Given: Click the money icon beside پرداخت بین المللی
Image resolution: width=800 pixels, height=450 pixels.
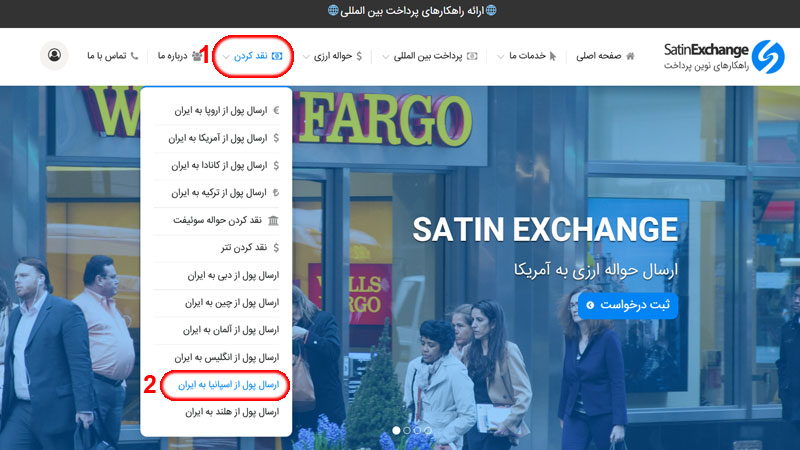Looking at the screenshot, I should (x=472, y=56).
